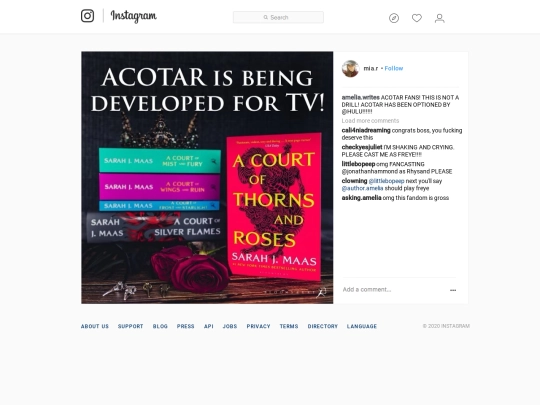Image resolution: width=540 pixels, height=405 pixels.
Task: Open the Language selector in footer
Action: [362, 326]
